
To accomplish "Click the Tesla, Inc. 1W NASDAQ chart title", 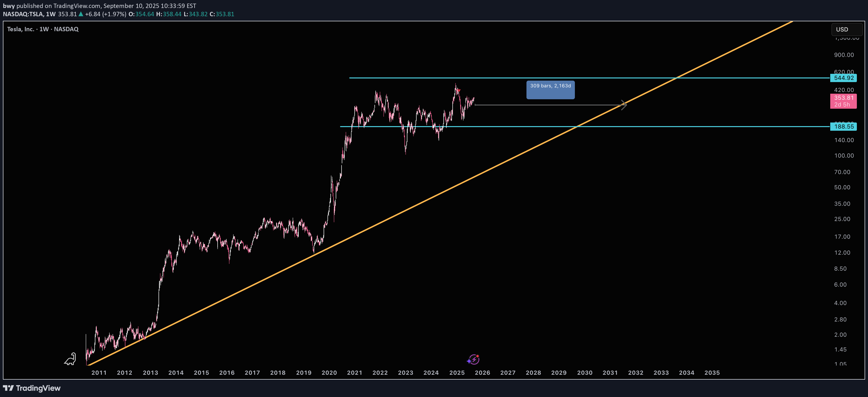I will click(43, 29).
